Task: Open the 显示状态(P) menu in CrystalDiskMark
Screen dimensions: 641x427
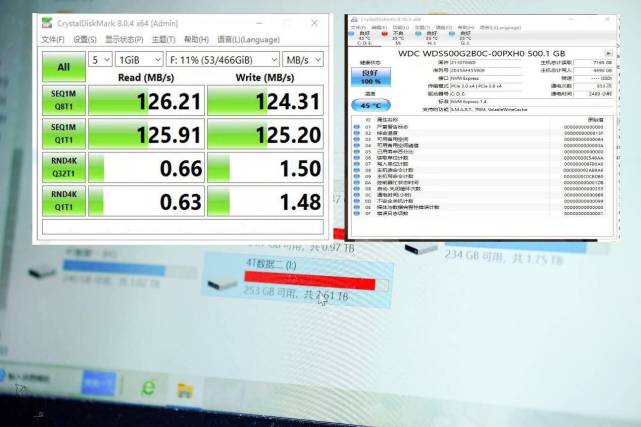Action: [x=124, y=40]
